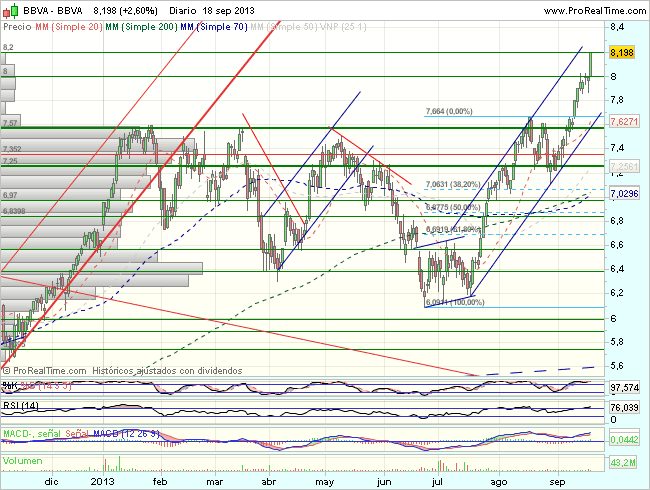This screenshot has width=650, height=490.
Task: Click the dic marker on time axis
Action: [x=51, y=482]
